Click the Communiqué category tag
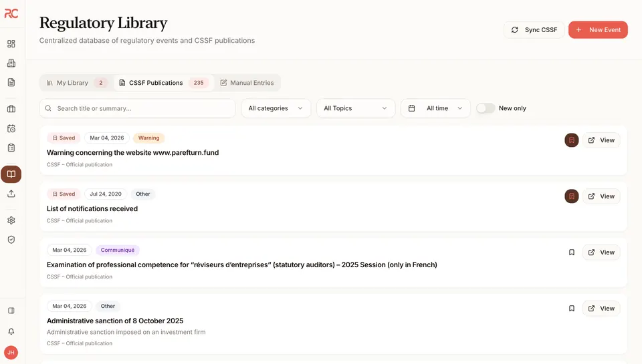Screen dimensions: 642x364 (x=118, y=250)
